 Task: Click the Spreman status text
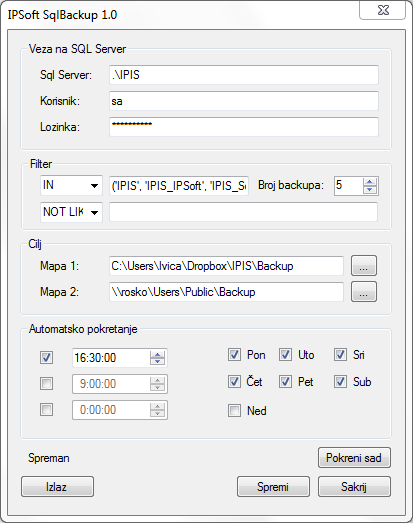click(49, 458)
